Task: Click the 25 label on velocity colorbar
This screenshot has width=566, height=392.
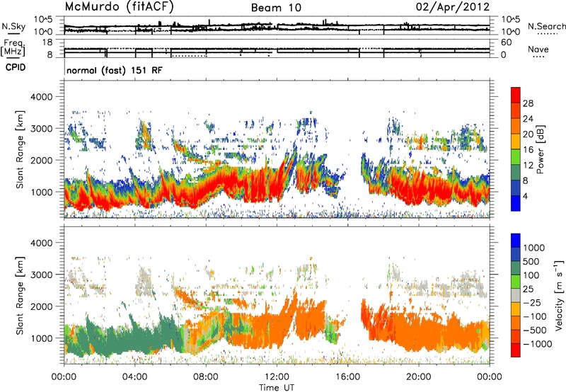Action: click(528, 289)
